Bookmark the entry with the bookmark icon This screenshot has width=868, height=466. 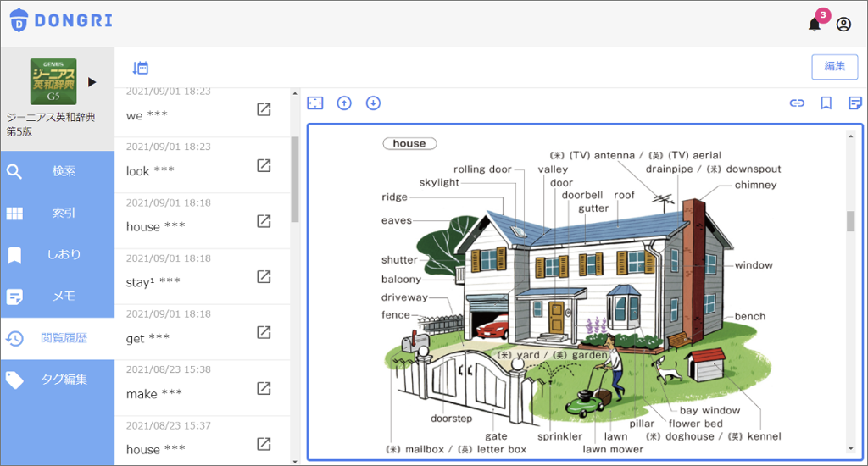pos(826,103)
